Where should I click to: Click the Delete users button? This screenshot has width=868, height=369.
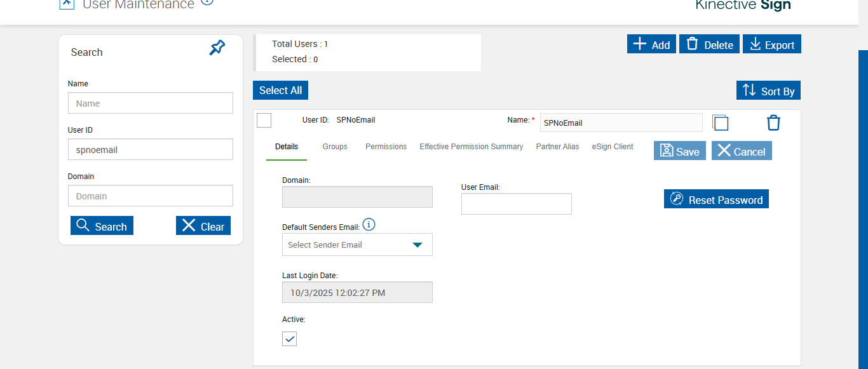click(x=709, y=44)
